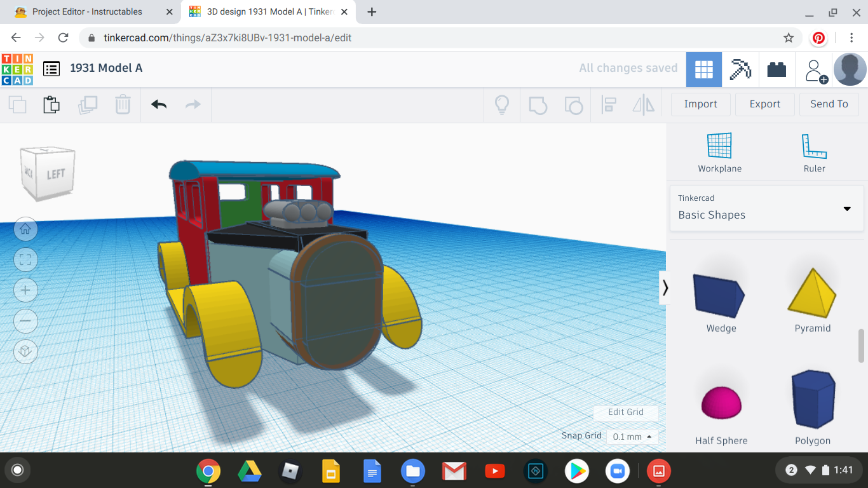Open Gmail from the shelf
Viewport: 868px width, 488px height.
click(x=454, y=471)
